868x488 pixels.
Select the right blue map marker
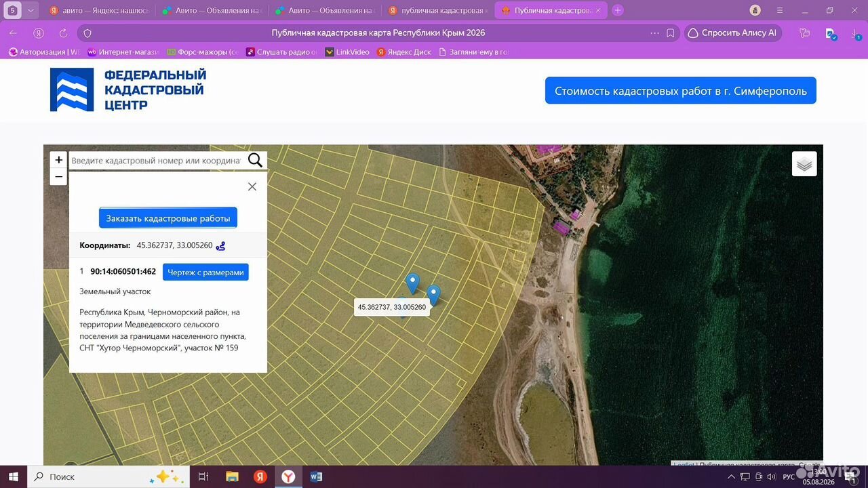(433, 295)
